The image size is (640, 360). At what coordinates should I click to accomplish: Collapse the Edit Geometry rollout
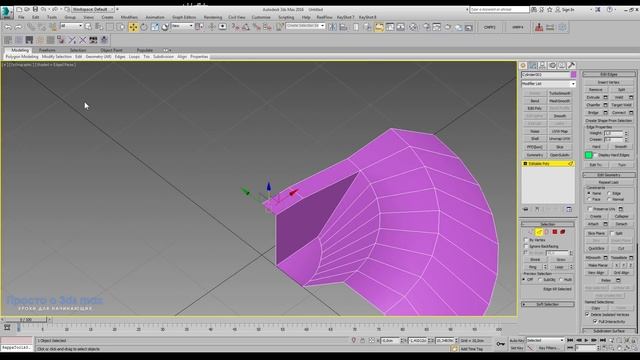(609, 175)
